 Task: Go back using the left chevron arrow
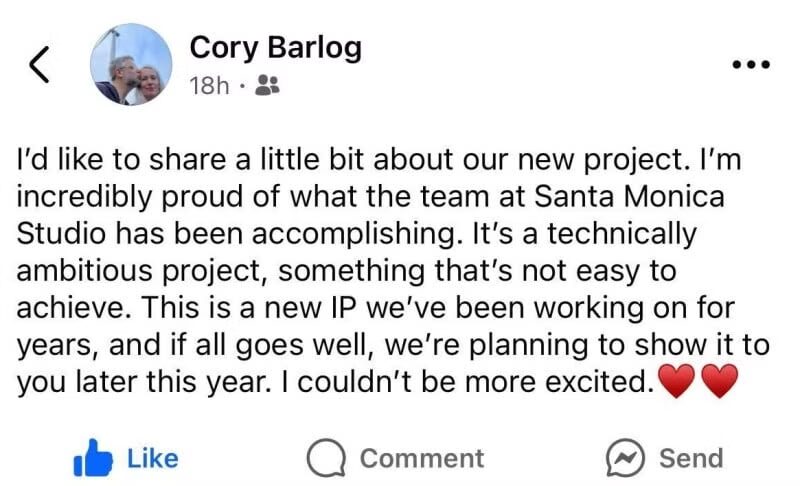coord(39,64)
